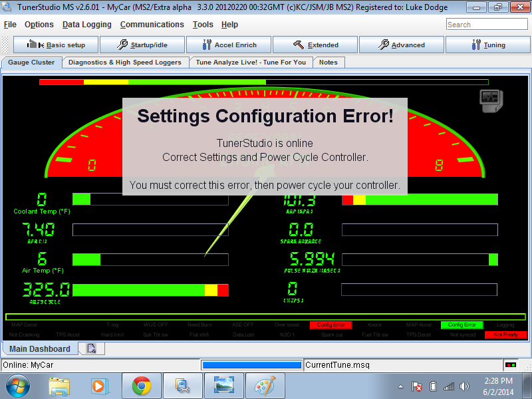The width and height of the screenshot is (532, 399).
Task: Click the Coolant Temp bar gauge
Action: coord(150,199)
